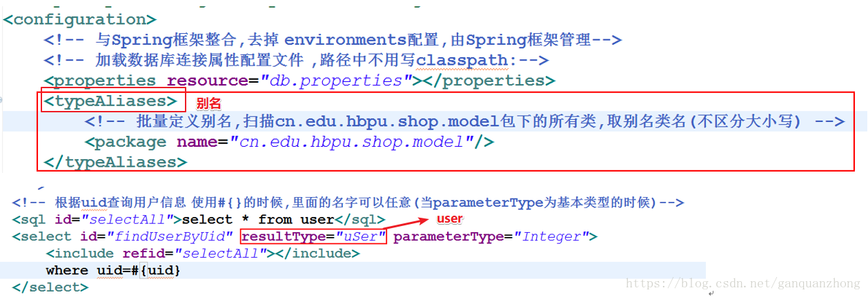The width and height of the screenshot is (868, 297).
Task: Click the where uid=#{uid} line
Action: [x=113, y=270]
